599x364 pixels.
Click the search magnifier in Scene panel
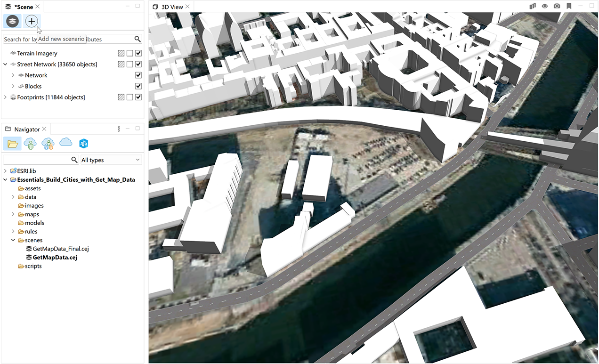138,39
